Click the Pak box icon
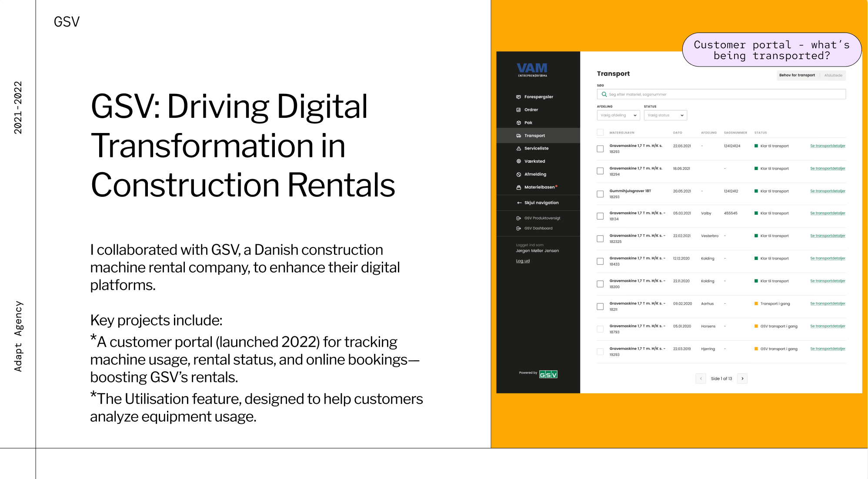 click(518, 123)
